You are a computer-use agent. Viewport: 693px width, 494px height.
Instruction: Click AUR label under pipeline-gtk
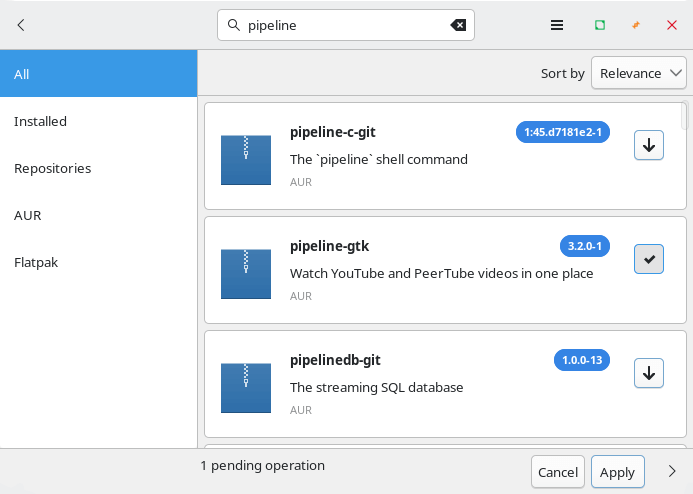click(301, 296)
